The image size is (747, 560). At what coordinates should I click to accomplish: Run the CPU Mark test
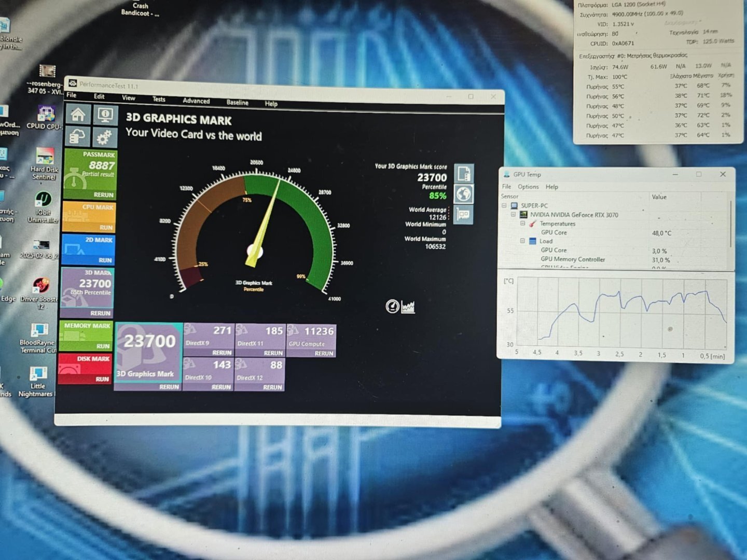click(x=106, y=227)
